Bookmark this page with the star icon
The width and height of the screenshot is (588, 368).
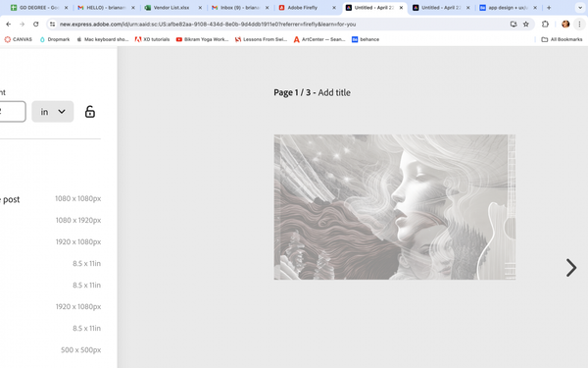(526, 24)
